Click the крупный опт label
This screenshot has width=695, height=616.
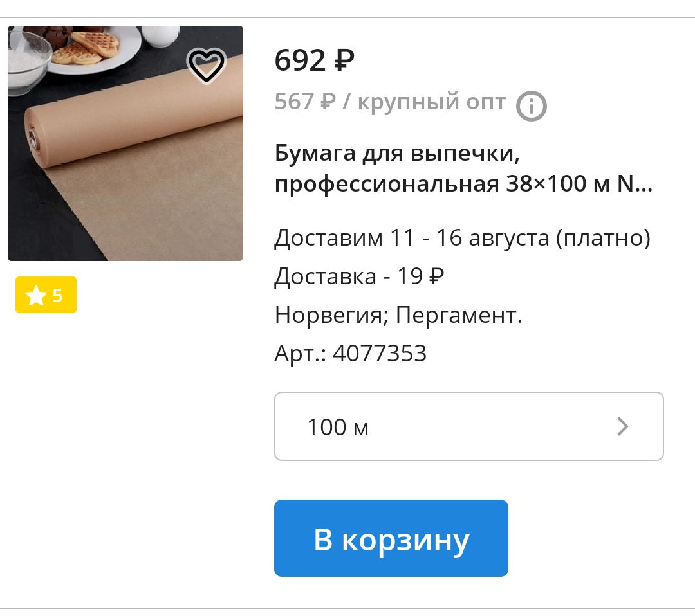431,102
